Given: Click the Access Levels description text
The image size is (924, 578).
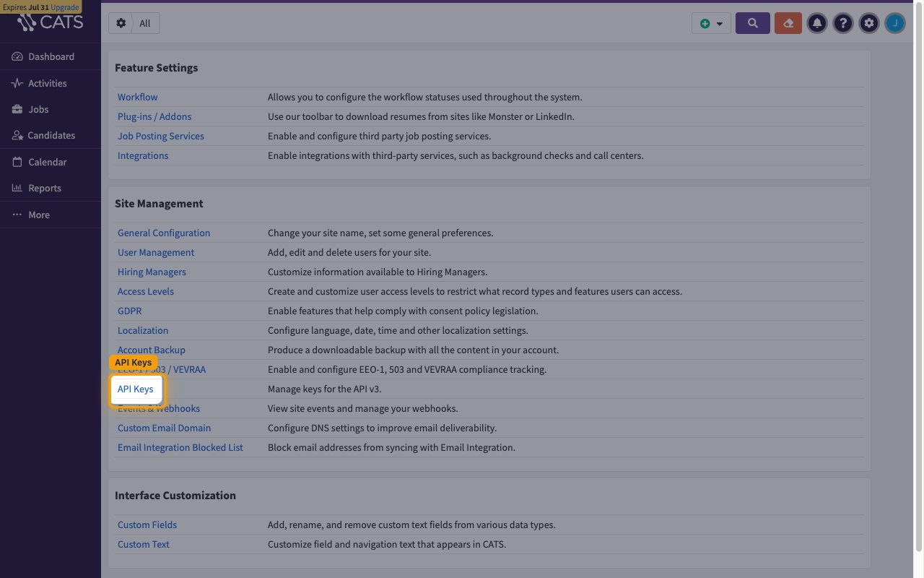Looking at the screenshot, I should pyautogui.click(x=475, y=291).
